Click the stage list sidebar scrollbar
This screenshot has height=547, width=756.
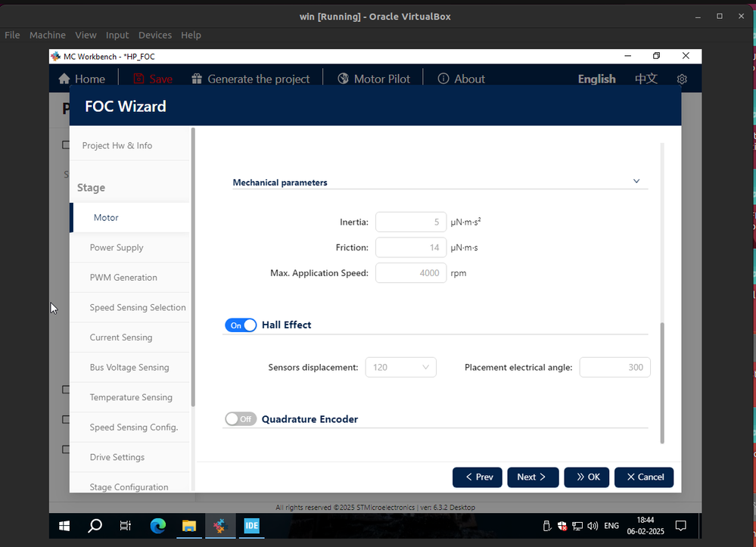tap(193, 268)
